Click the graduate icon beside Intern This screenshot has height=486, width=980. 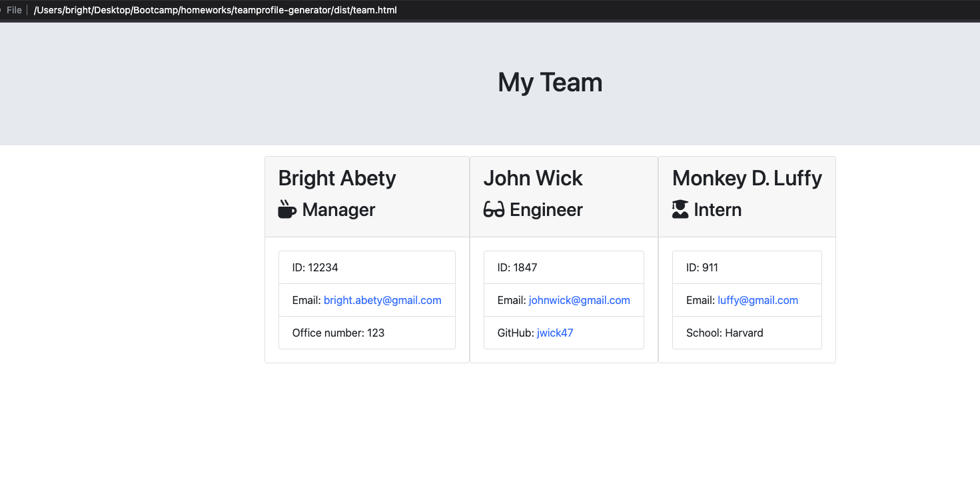[x=680, y=209]
